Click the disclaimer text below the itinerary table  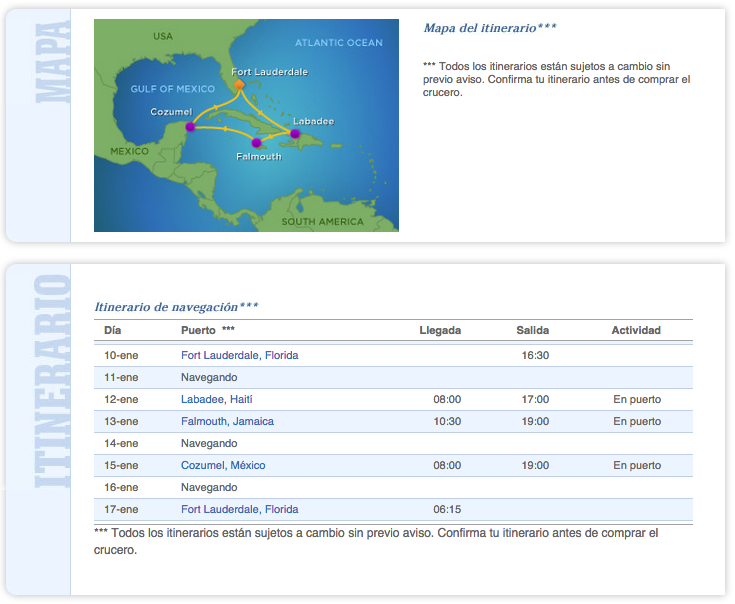pyautogui.click(x=376, y=541)
